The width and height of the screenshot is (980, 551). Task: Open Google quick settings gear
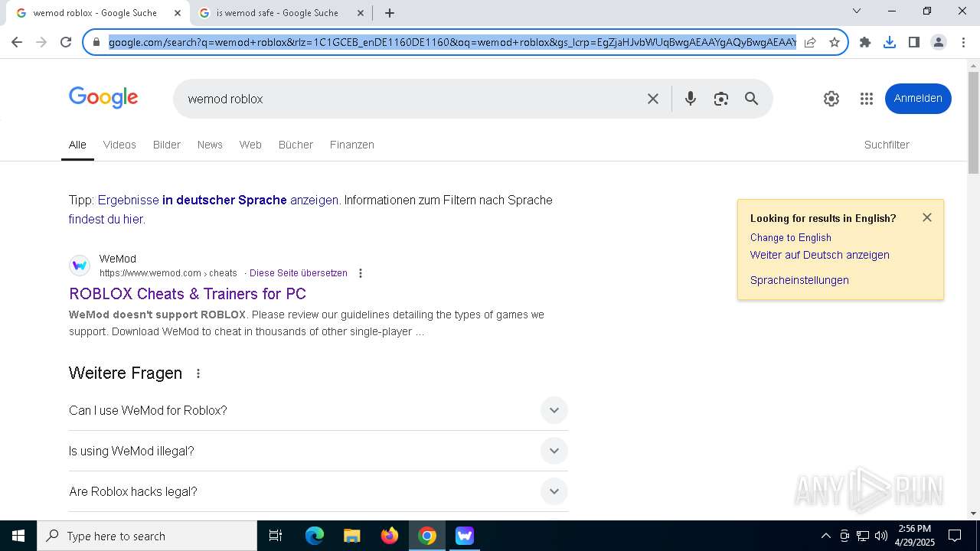(831, 99)
